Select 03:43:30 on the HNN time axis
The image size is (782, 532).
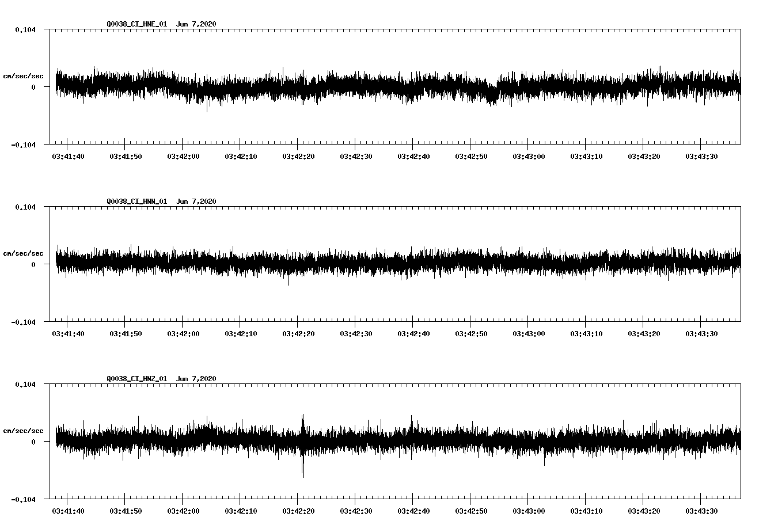[701, 333]
